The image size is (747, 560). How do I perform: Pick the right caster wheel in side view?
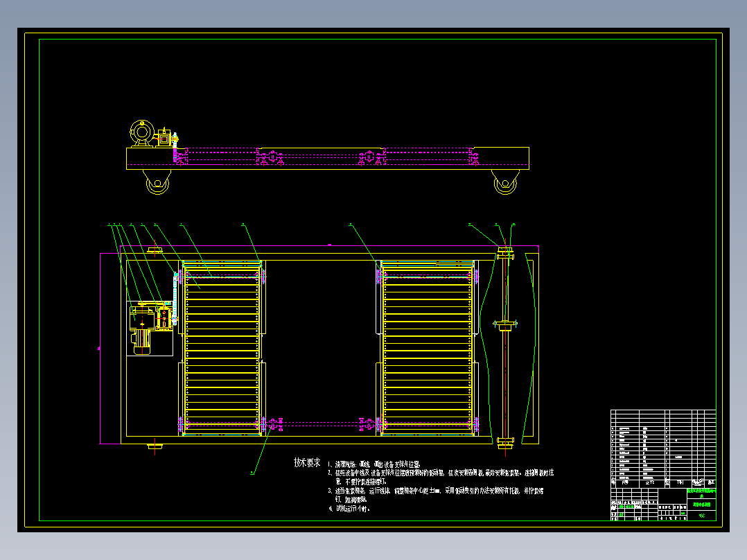point(505,182)
